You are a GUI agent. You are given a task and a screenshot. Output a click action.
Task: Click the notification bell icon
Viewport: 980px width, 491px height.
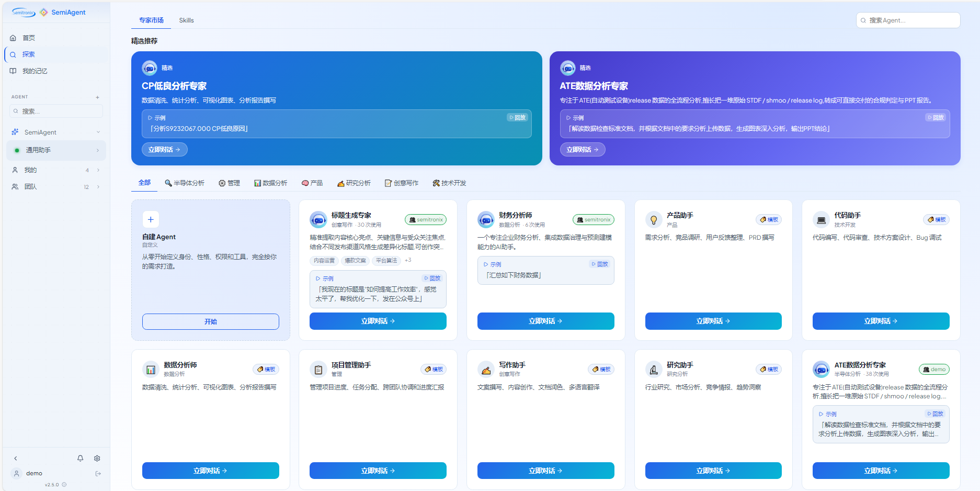tap(80, 458)
